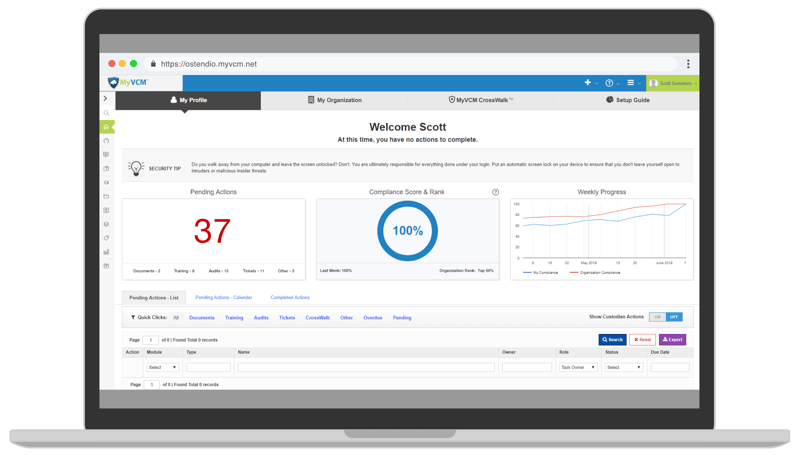Screen dimensions: 800x455
Task: Open the cube icon in sidebar
Action: [x=106, y=224]
